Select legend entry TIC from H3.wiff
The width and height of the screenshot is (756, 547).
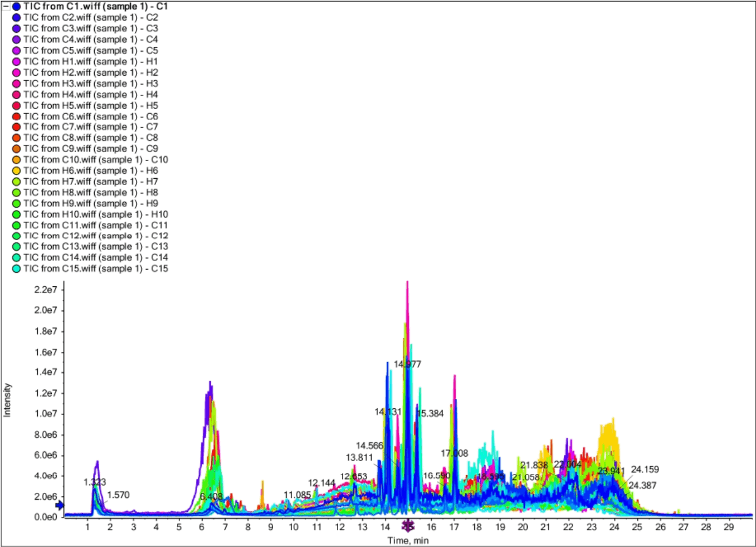tap(91, 84)
